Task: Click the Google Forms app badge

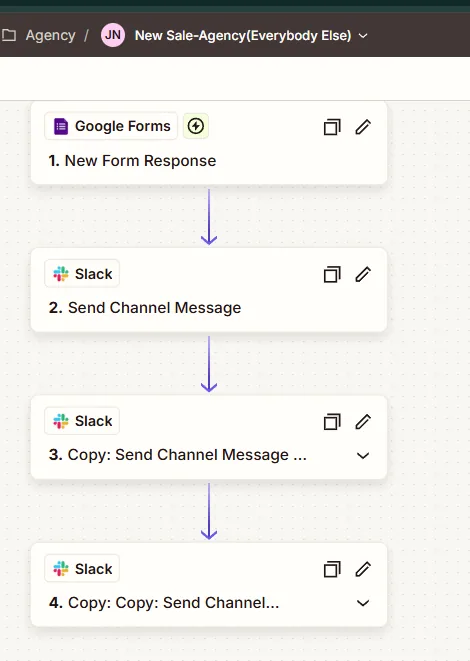Action: (x=111, y=126)
